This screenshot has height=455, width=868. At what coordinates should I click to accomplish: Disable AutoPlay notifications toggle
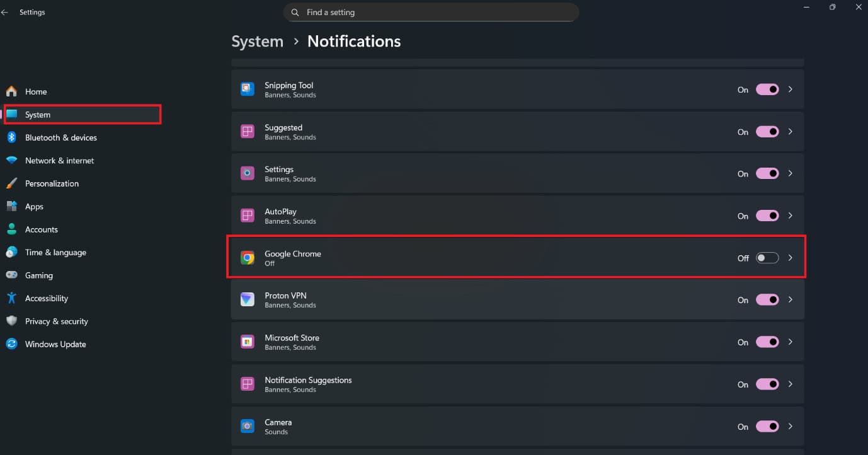coord(767,216)
